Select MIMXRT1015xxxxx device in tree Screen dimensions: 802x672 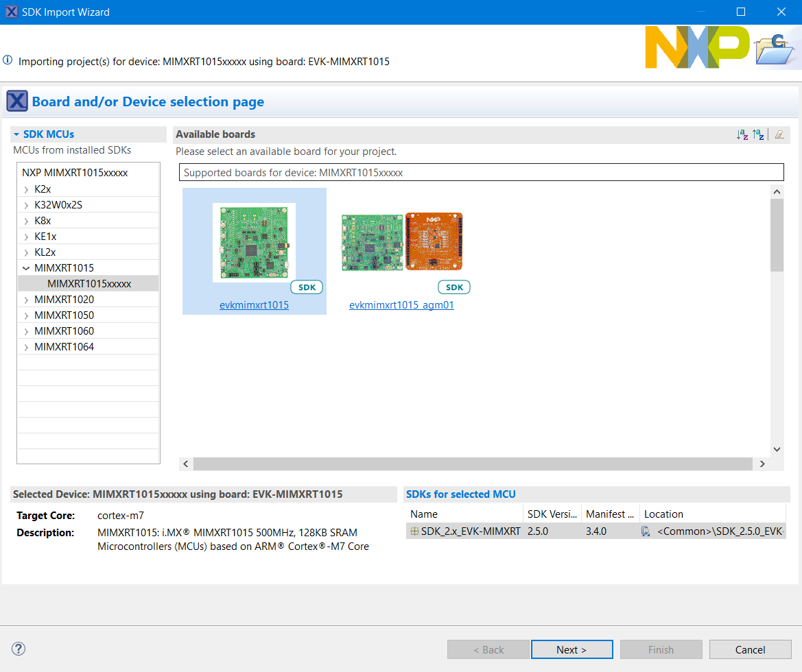89,283
